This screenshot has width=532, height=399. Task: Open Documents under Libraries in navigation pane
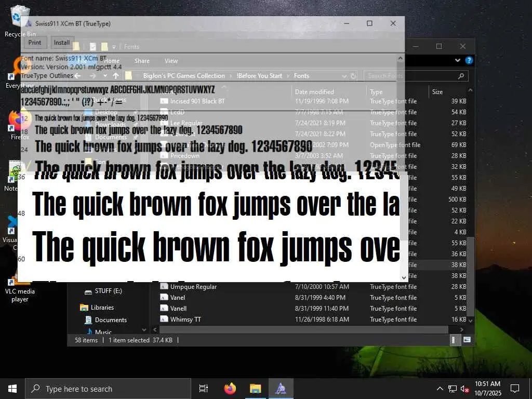[111, 320]
